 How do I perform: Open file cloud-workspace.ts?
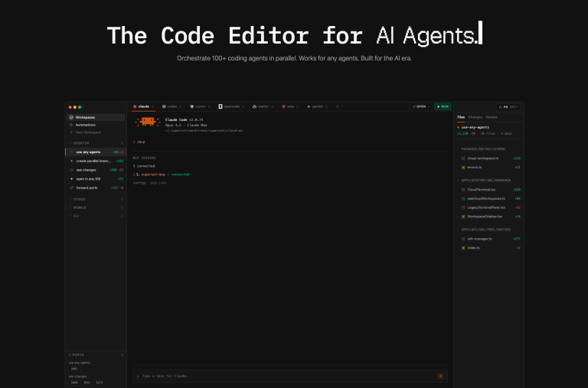pos(491,158)
